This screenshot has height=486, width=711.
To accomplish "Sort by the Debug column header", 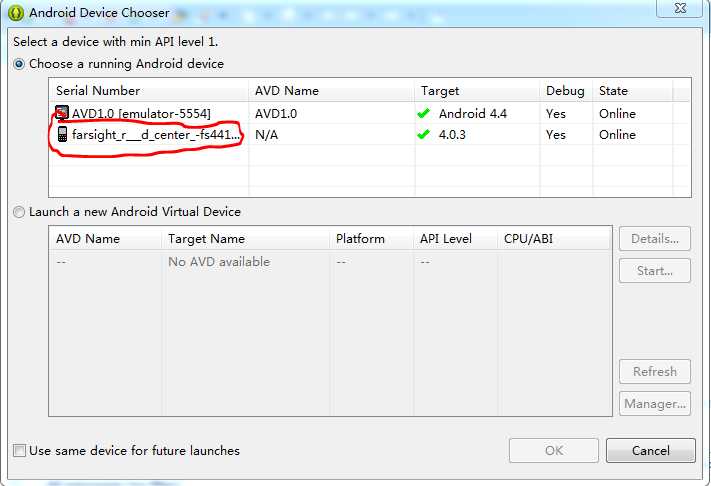I will coord(566,91).
